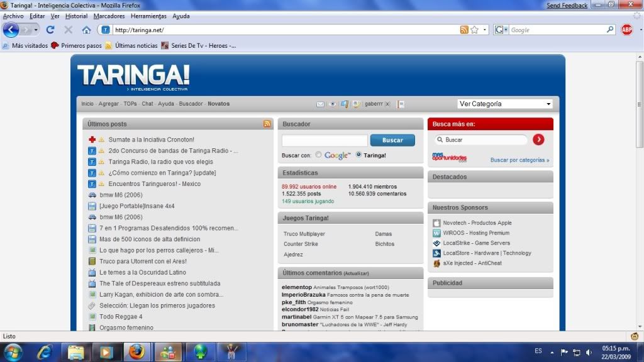Click the eye monitor icon near gaberrr
Screen dimensions: 644x362
tap(333, 104)
